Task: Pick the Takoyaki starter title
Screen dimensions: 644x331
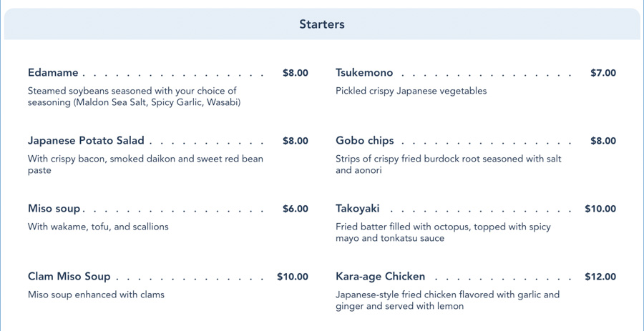Action: pyautogui.click(x=358, y=209)
